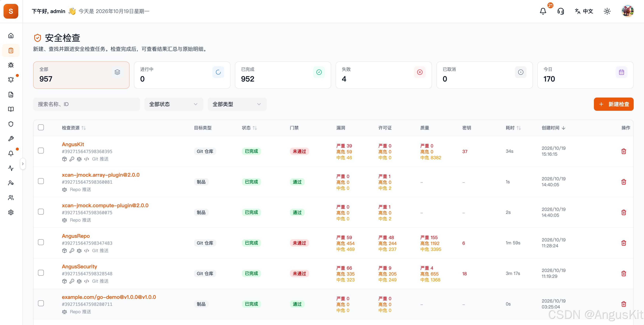Open the activity pulse icon in sidebar
The height and width of the screenshot is (325, 644).
(11, 168)
